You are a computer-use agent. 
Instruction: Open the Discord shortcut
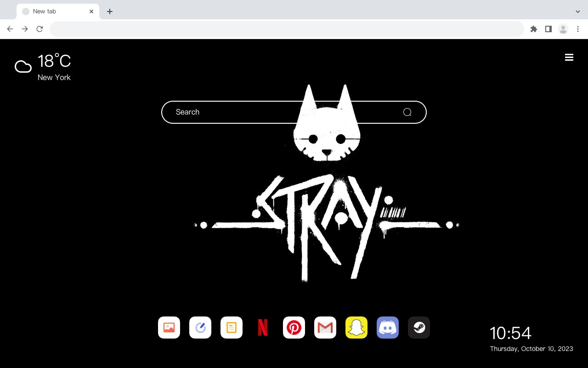click(388, 328)
